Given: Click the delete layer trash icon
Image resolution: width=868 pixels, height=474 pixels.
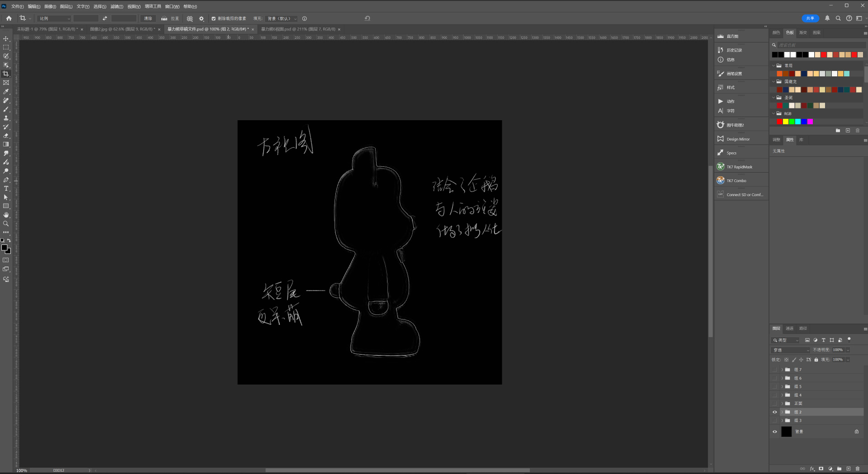Looking at the screenshot, I should [858, 469].
